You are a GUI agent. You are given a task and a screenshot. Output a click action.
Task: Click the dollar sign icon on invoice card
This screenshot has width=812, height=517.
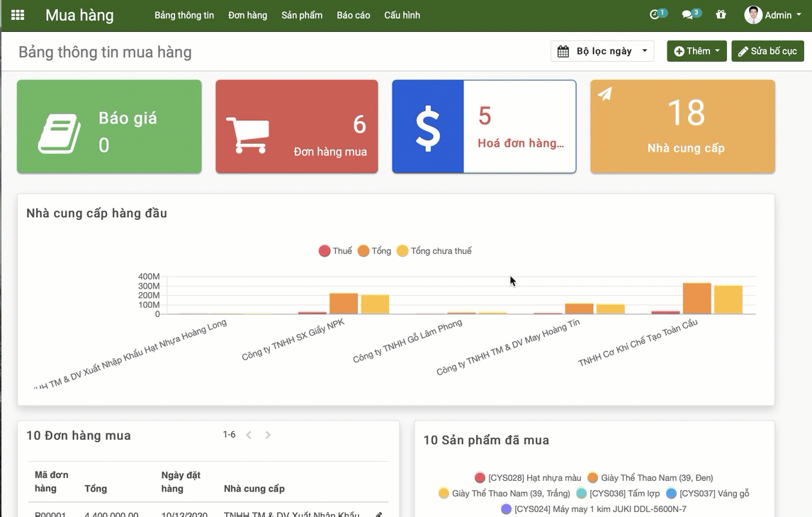point(428,128)
